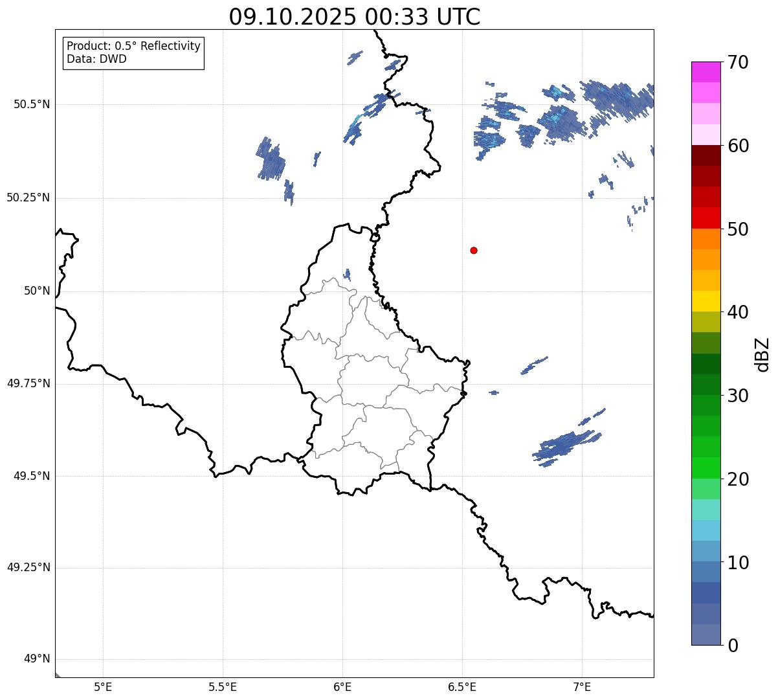Click the elongated radar echo east of Luxembourg near 49.57°N

(x=567, y=446)
